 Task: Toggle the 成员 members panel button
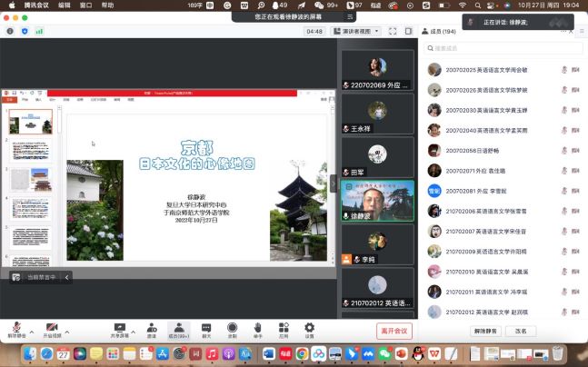click(x=178, y=327)
